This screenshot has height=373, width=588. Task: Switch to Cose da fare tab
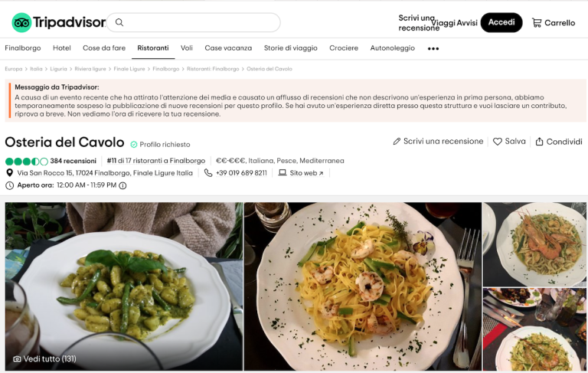[104, 48]
